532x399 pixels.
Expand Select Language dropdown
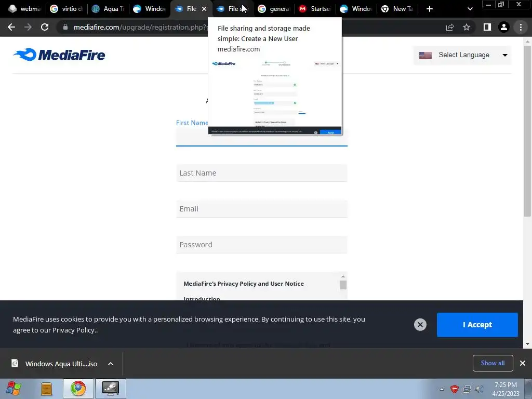[x=462, y=55]
